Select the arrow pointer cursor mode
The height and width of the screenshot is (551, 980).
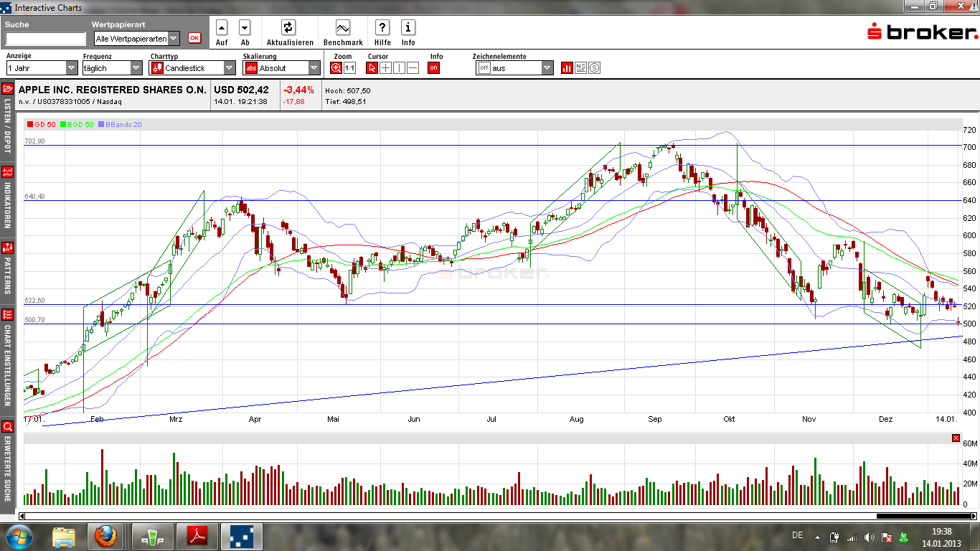tap(372, 68)
